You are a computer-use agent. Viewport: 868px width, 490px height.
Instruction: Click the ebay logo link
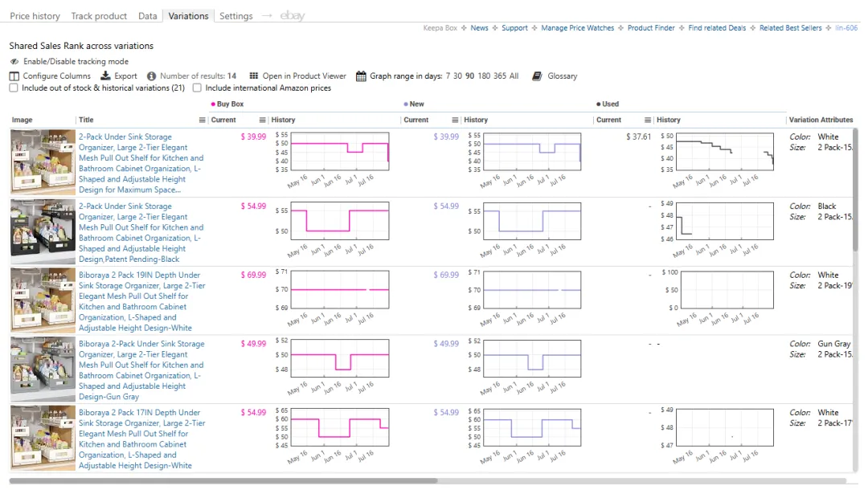pos(293,16)
